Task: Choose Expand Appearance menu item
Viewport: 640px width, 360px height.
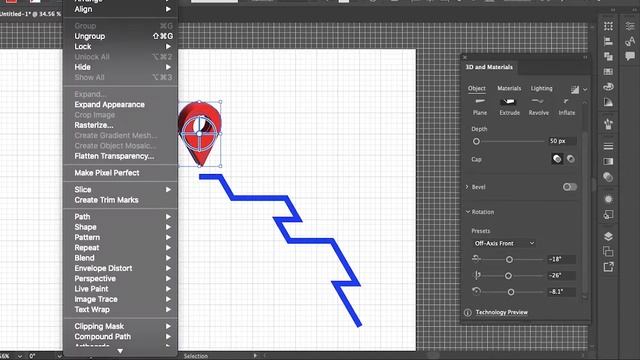Action: (x=121, y=104)
